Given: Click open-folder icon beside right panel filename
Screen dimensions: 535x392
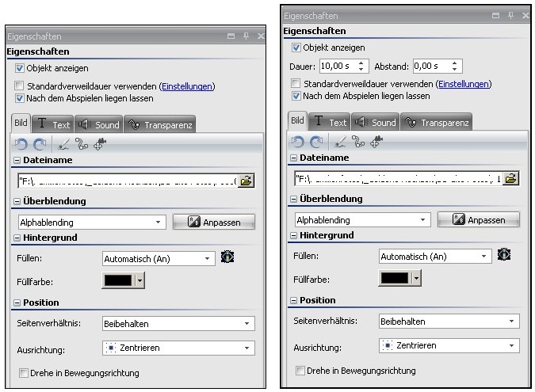Looking at the screenshot, I should coord(511,178).
